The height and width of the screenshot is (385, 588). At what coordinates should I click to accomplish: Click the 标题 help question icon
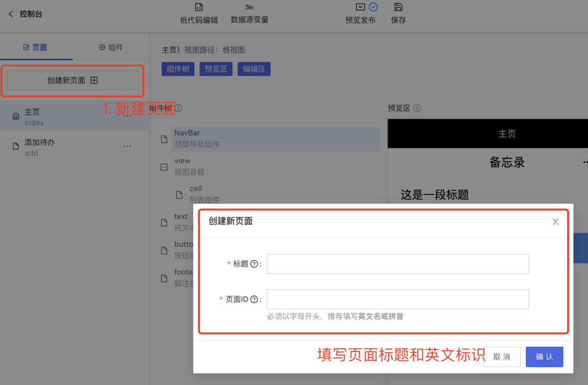tap(254, 264)
